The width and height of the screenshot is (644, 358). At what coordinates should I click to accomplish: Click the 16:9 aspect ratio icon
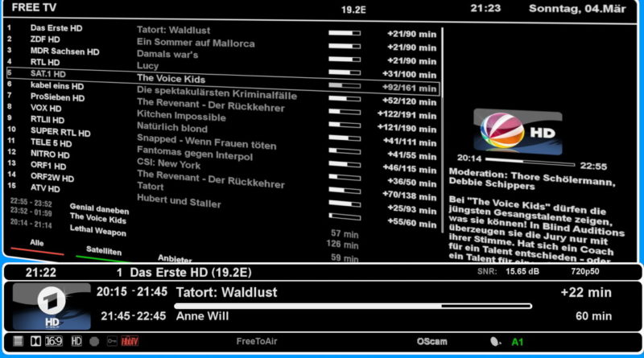pyautogui.click(x=54, y=341)
